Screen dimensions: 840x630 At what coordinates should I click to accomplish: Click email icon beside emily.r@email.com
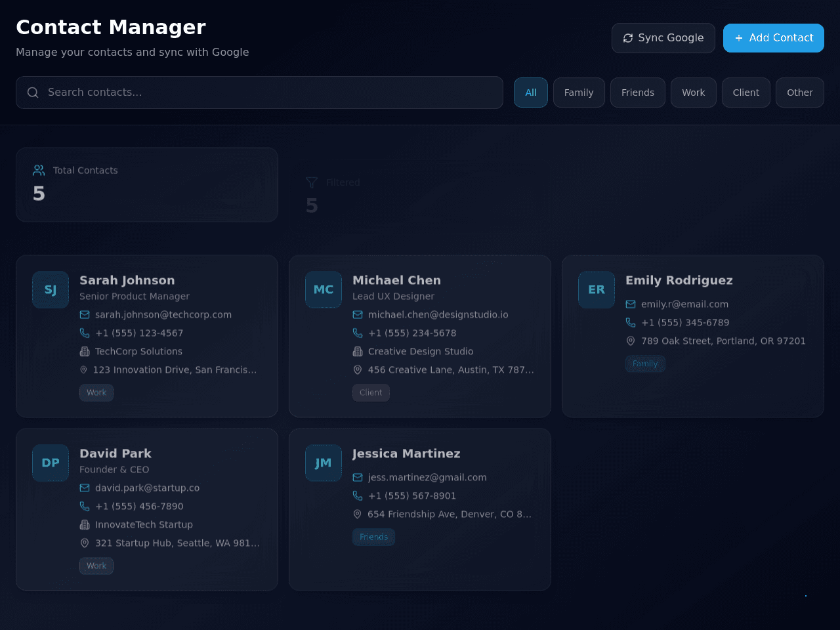(631, 304)
